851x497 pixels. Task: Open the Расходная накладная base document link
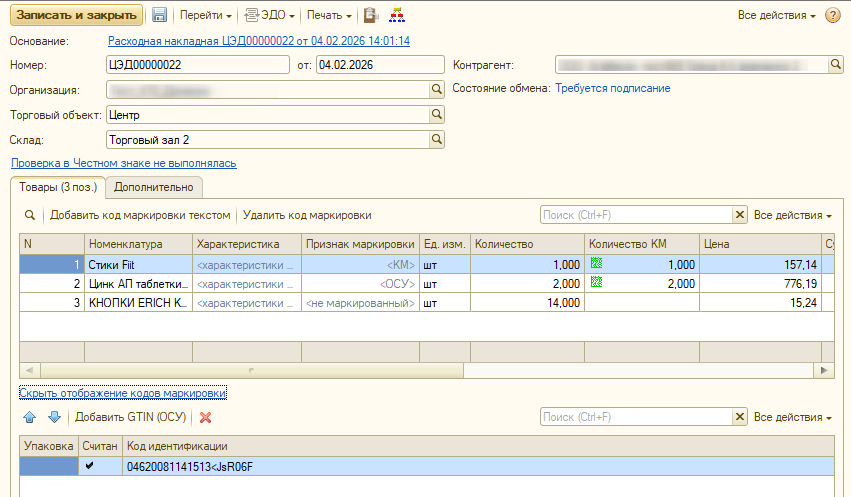[258, 41]
